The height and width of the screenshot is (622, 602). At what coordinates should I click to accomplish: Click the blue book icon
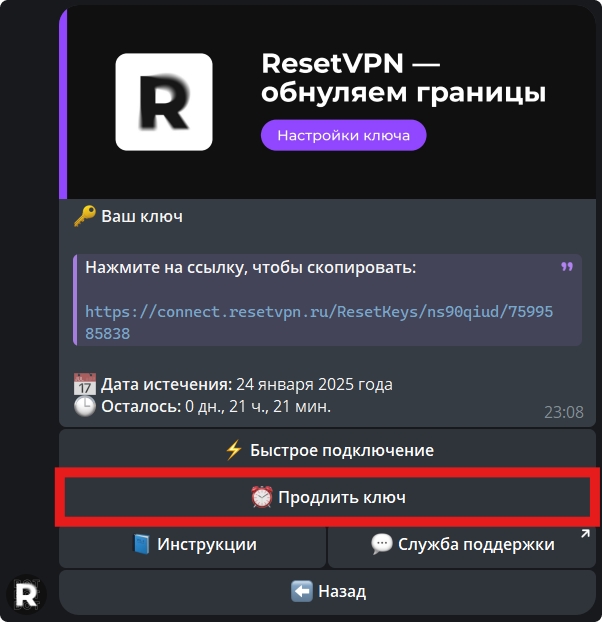point(141,544)
